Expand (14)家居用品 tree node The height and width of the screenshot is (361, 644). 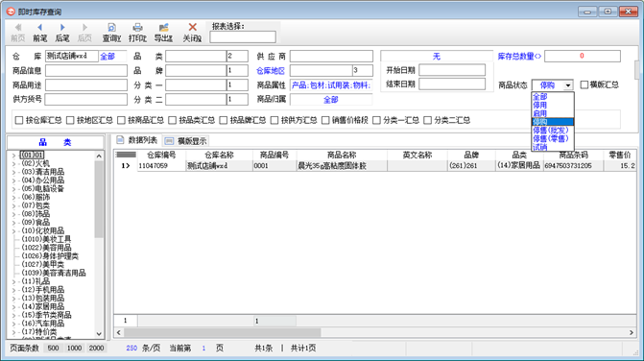13,307
